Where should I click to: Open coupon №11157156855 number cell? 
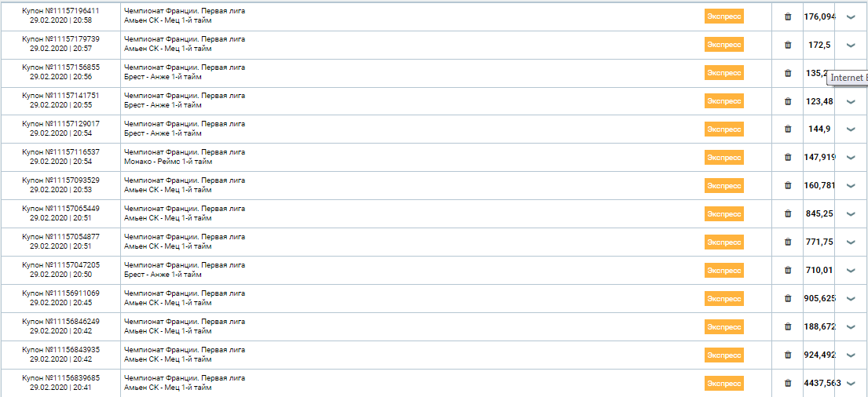click(x=60, y=67)
